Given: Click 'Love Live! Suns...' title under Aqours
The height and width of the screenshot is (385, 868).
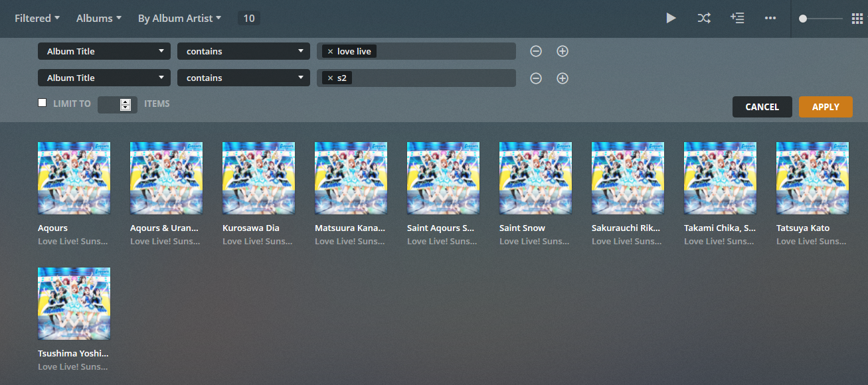Looking at the screenshot, I should 73,241.
